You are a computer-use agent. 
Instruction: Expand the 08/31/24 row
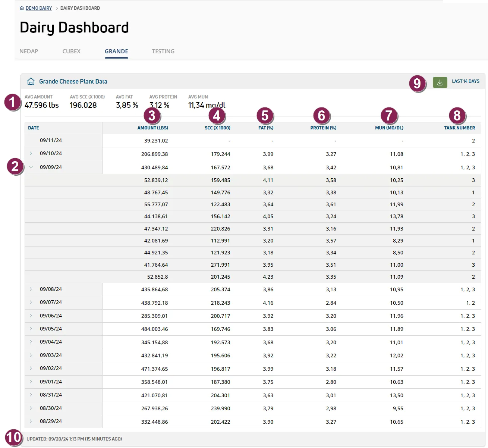[x=31, y=395]
